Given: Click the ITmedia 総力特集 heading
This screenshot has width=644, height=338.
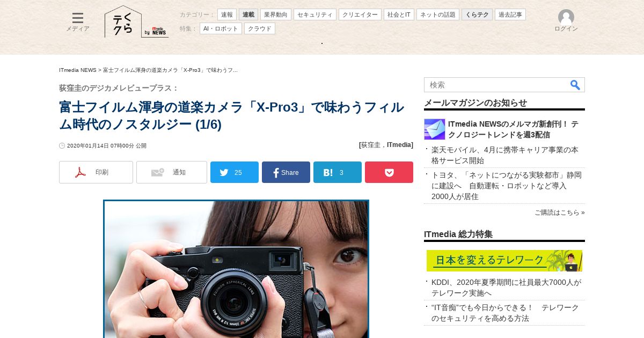Looking at the screenshot, I should pos(458,234).
